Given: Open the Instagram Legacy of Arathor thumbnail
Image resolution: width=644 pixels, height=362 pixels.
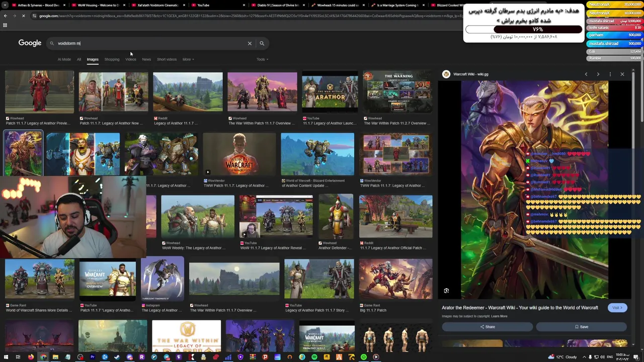Looking at the screenshot, I should coord(163,279).
